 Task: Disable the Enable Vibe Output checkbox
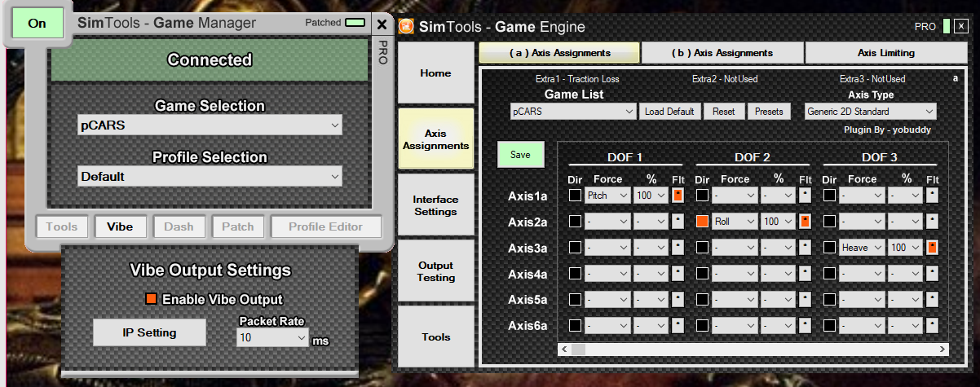[x=151, y=299]
